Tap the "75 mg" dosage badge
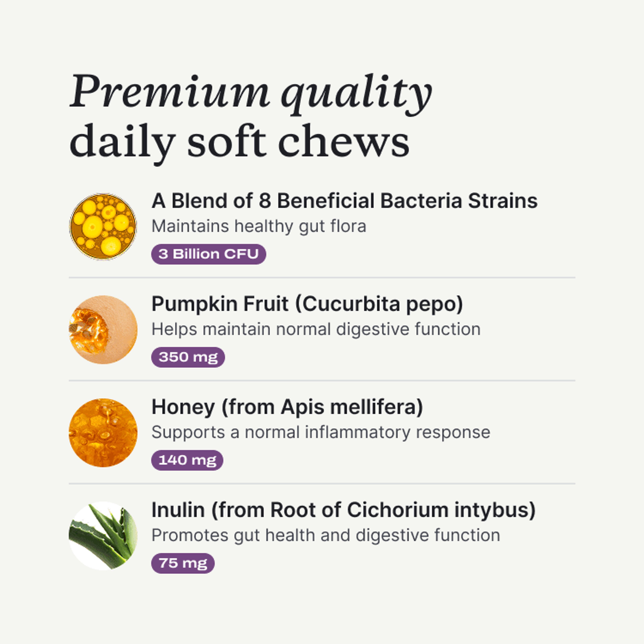The image size is (644, 644). pos(183,563)
